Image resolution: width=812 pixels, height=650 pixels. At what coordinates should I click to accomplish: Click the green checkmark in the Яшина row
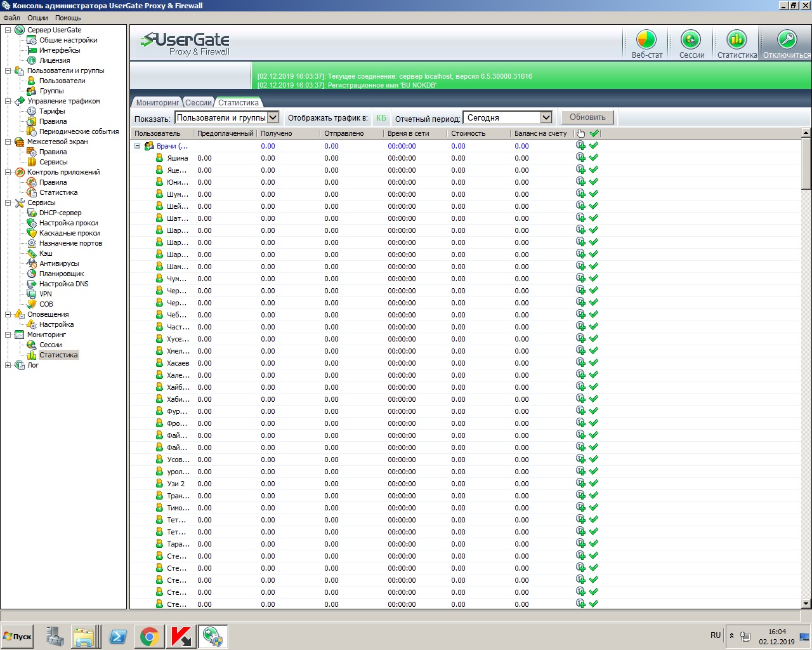pyautogui.click(x=594, y=158)
